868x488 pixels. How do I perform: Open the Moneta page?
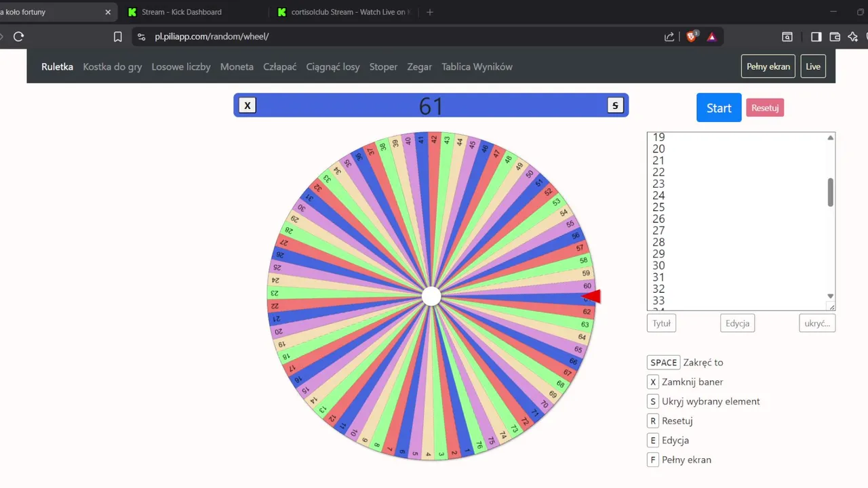237,66
